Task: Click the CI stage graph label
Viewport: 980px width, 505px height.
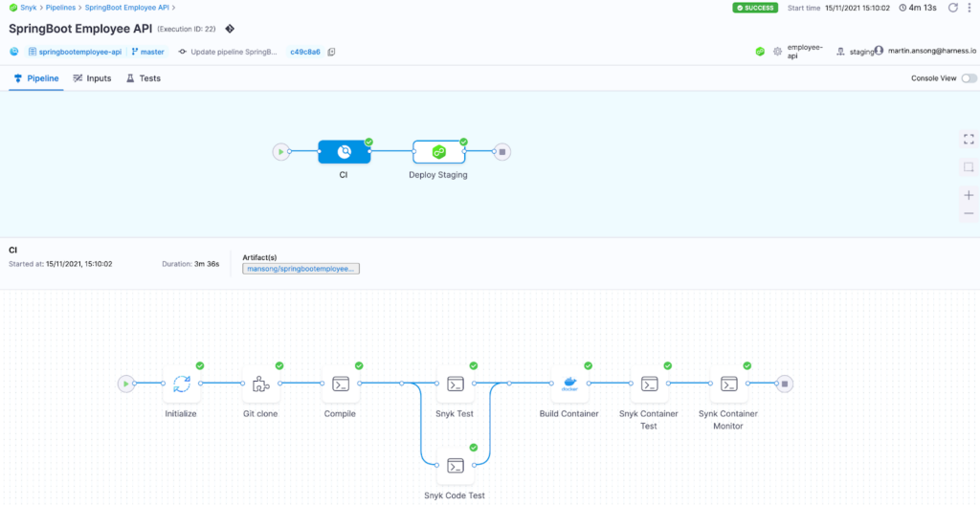Action: [344, 175]
